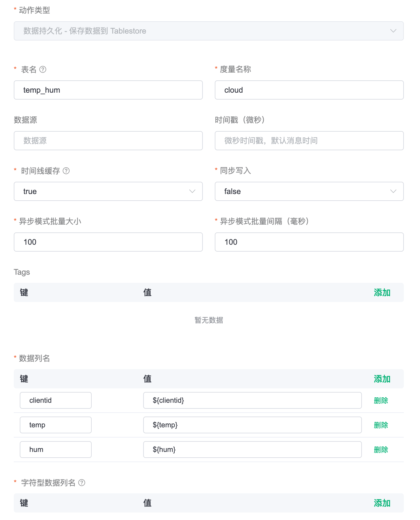Image resolution: width=420 pixels, height=520 pixels.
Task: Click the 度量名称 field containing cloud
Action: (x=309, y=90)
